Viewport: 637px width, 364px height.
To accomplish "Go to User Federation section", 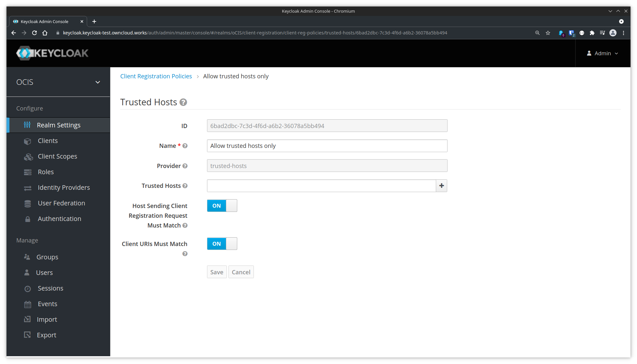I will (61, 203).
